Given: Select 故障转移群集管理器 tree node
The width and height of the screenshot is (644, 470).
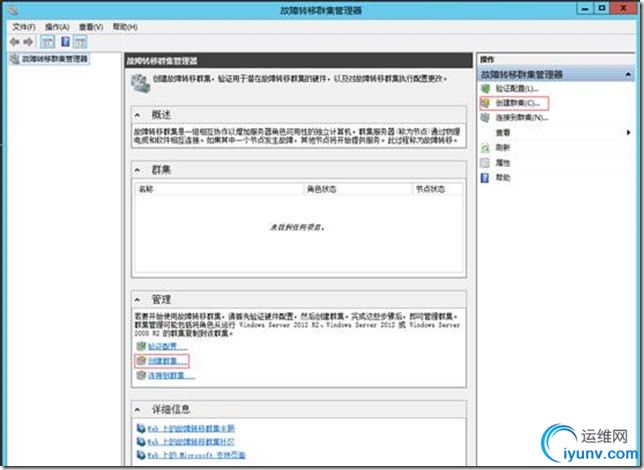Looking at the screenshot, I should point(55,59).
